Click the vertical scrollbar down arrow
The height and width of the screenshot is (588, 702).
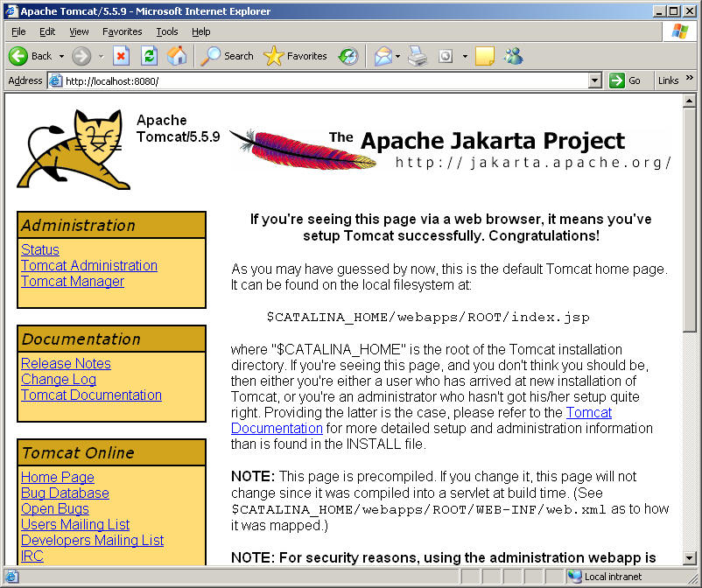(x=690, y=557)
